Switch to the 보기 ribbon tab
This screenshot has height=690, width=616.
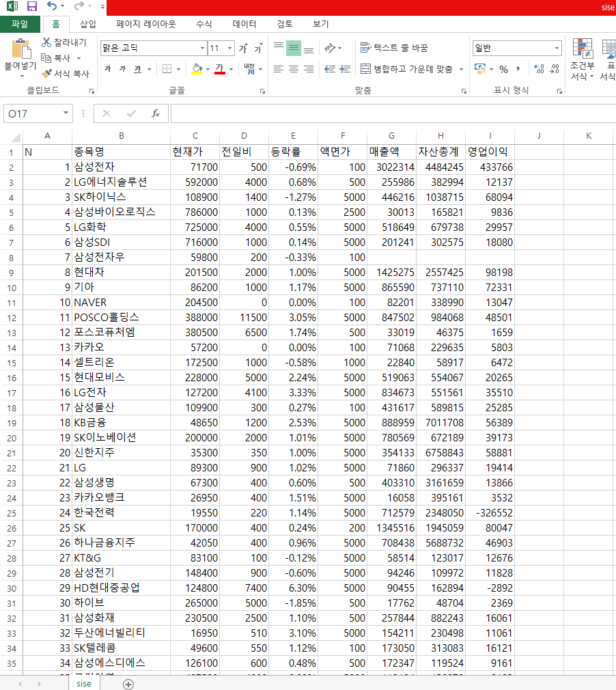(321, 24)
